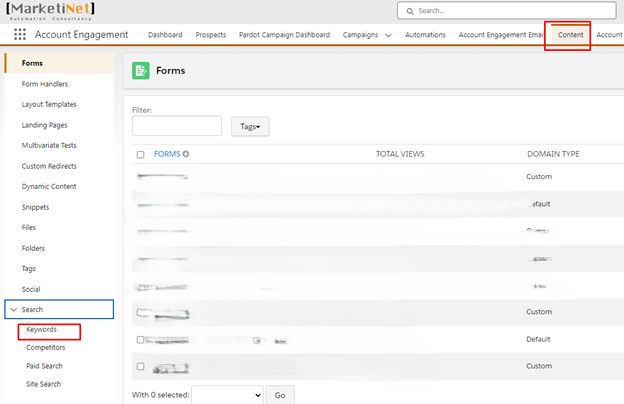The width and height of the screenshot is (624, 404).
Task: Click the green Forms page icon
Action: pos(140,70)
